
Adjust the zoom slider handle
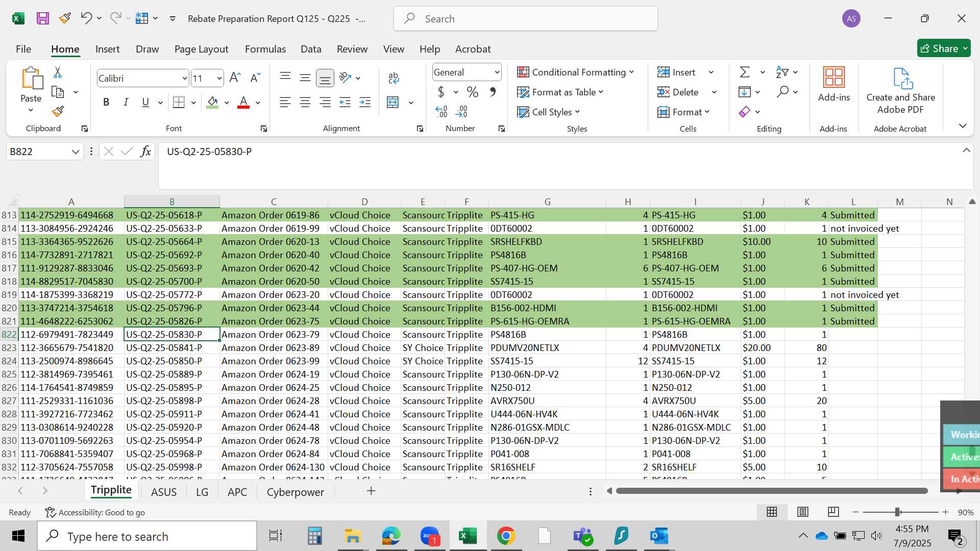(897, 512)
